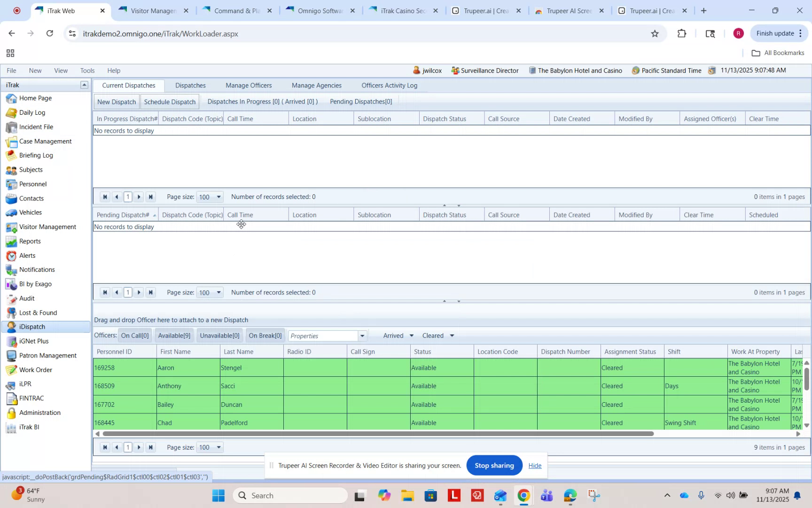
Task: Click the New Dispatch button
Action: [116, 101]
